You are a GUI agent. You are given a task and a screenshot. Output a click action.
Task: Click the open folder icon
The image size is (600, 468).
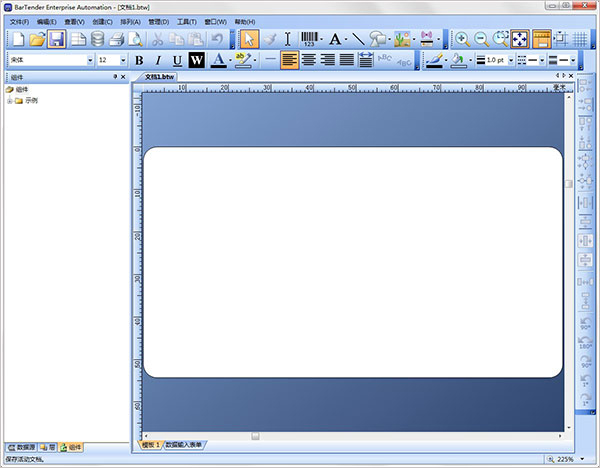point(37,39)
